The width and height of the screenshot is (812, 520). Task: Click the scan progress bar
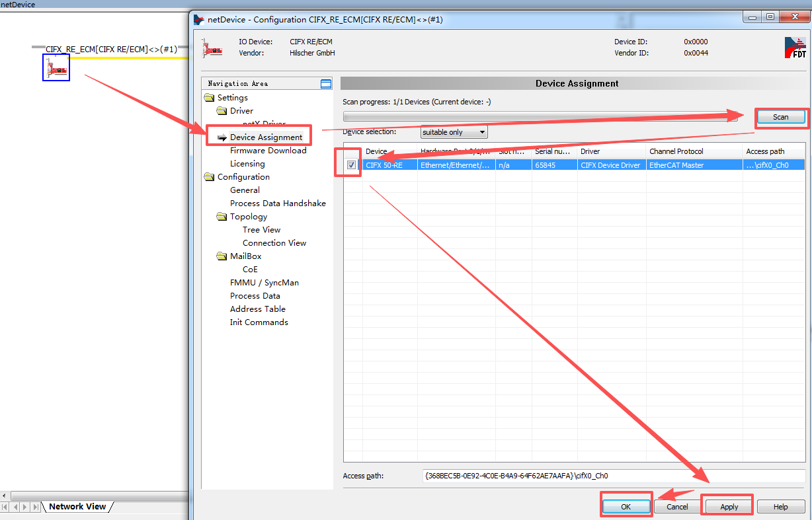click(540, 116)
